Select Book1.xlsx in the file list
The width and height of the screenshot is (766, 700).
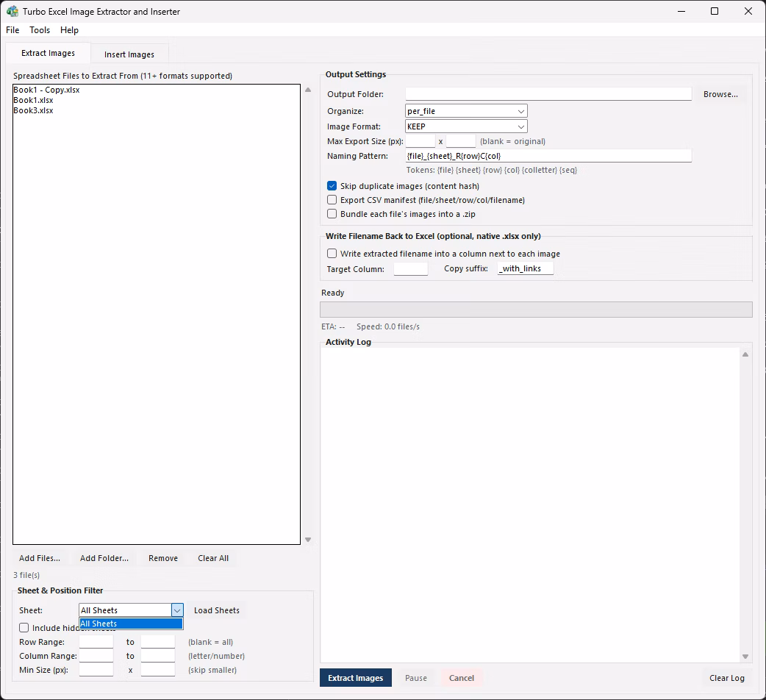(x=33, y=100)
